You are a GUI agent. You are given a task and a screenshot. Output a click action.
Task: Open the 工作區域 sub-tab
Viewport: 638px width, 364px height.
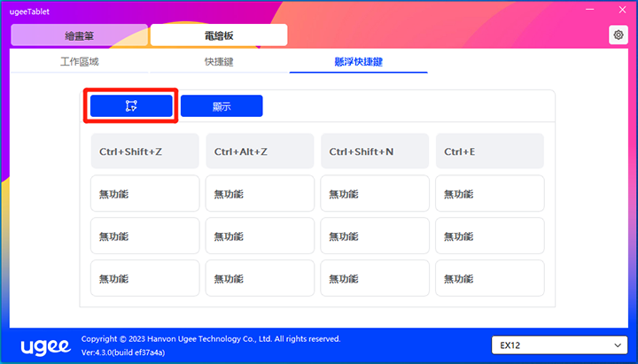[x=80, y=62]
